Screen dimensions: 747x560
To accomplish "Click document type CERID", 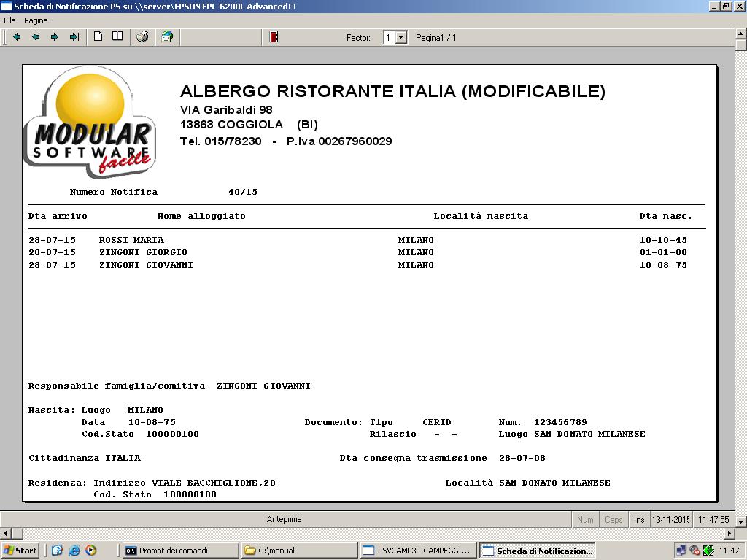I will click(x=437, y=422).
